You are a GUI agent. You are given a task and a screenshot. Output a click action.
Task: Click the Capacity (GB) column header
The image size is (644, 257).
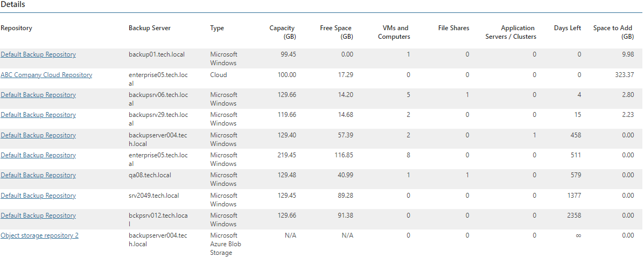pyautogui.click(x=283, y=32)
